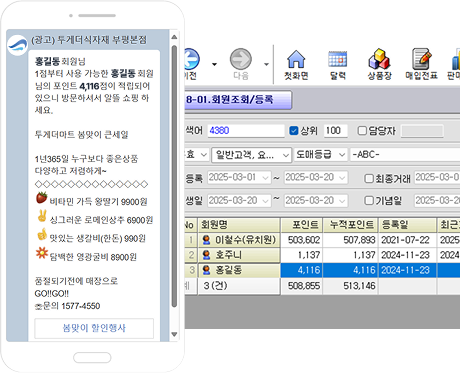Click registration date 2021-07-22
460x373 pixels.
tap(407, 240)
